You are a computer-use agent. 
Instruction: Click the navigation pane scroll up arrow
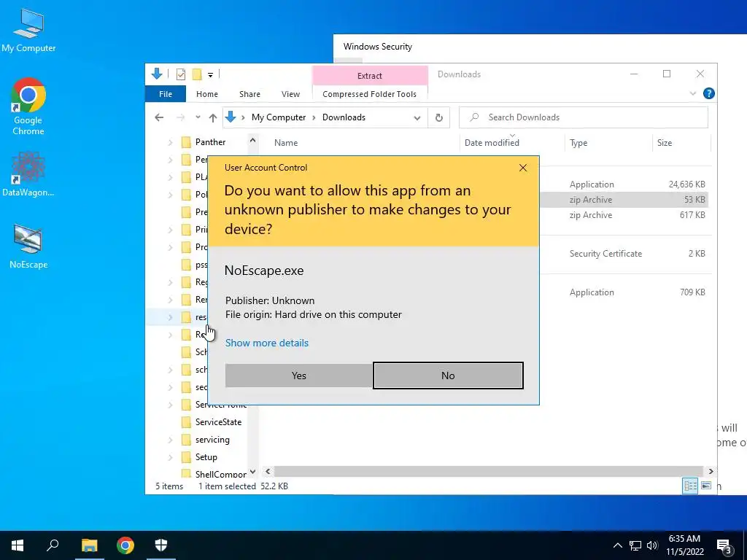pos(252,141)
